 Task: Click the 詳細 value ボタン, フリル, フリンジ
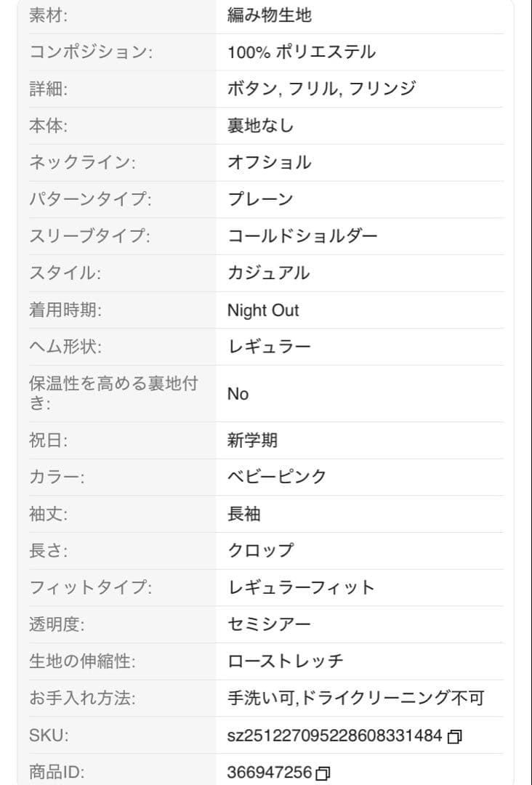321,89
